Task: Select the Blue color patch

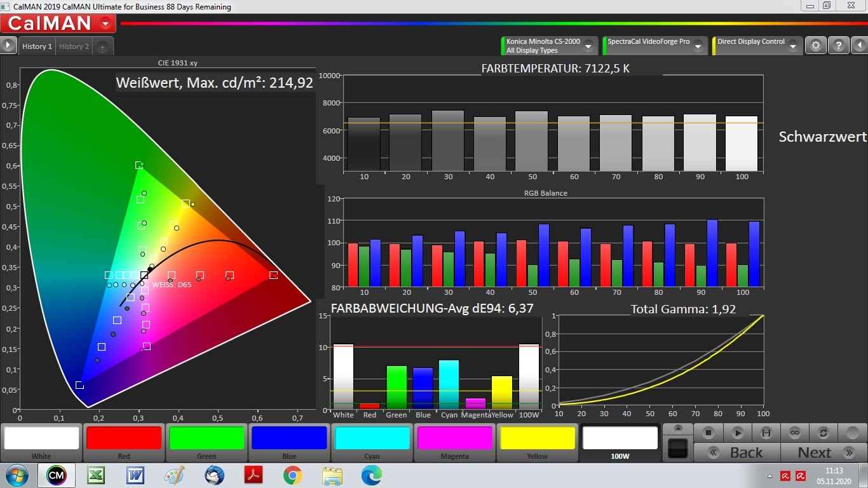Action: click(x=289, y=442)
